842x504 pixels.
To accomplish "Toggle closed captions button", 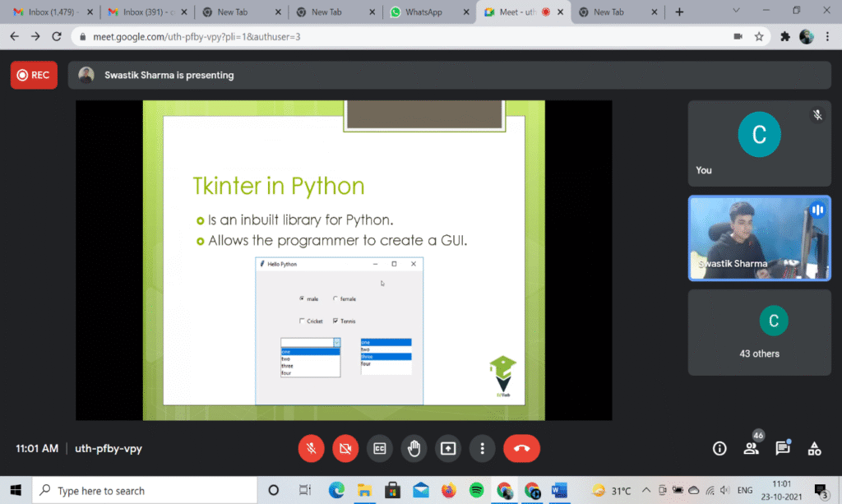I will 380,448.
